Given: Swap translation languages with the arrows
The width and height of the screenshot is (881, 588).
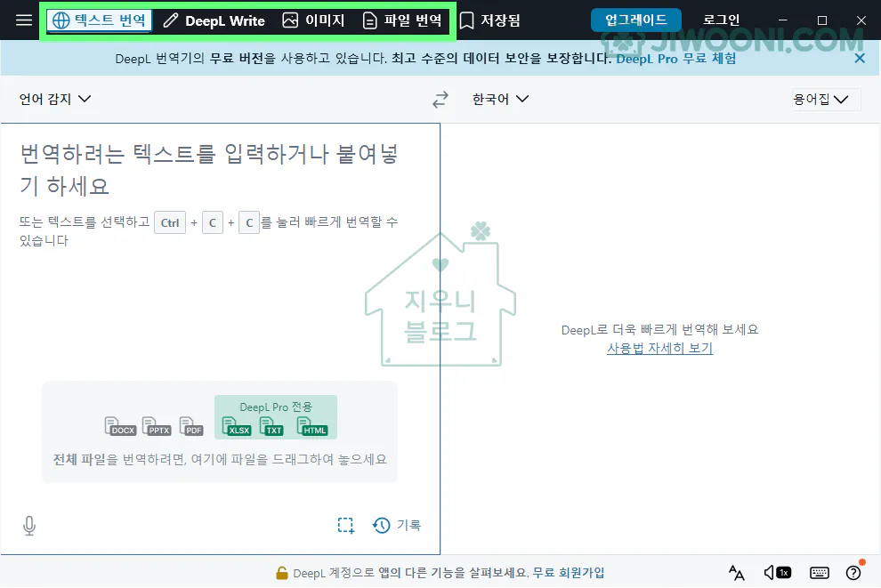Looking at the screenshot, I should pos(440,99).
